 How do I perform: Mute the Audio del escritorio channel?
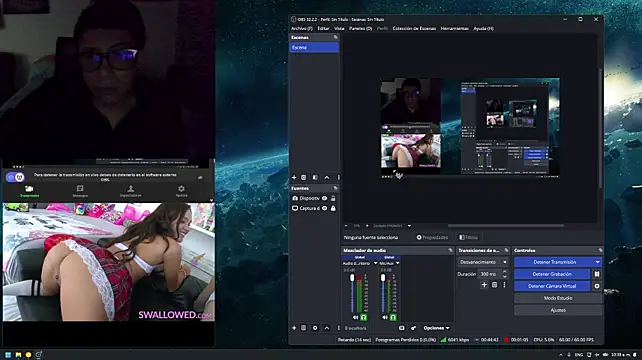(355, 317)
